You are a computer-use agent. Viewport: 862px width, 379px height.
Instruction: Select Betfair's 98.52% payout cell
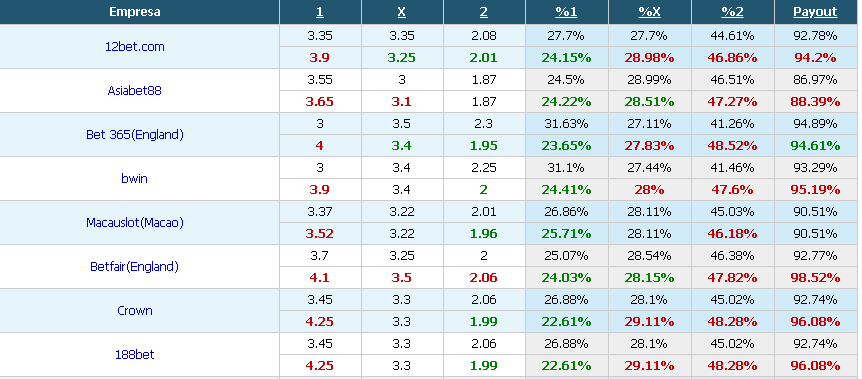point(815,278)
